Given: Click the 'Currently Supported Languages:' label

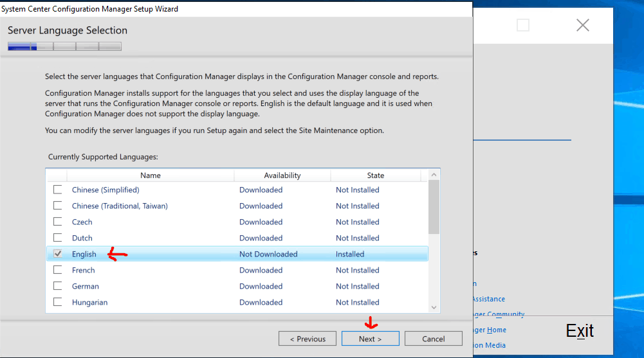Looking at the screenshot, I should [x=103, y=157].
